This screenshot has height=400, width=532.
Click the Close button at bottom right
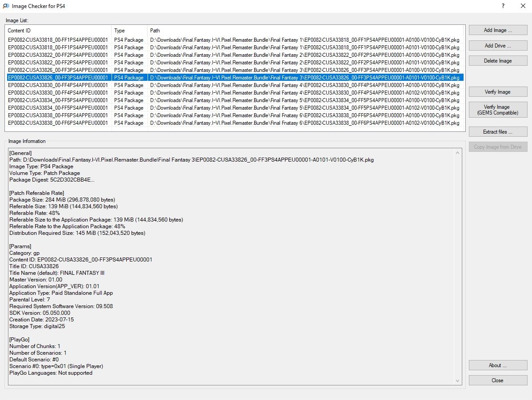[498, 380]
